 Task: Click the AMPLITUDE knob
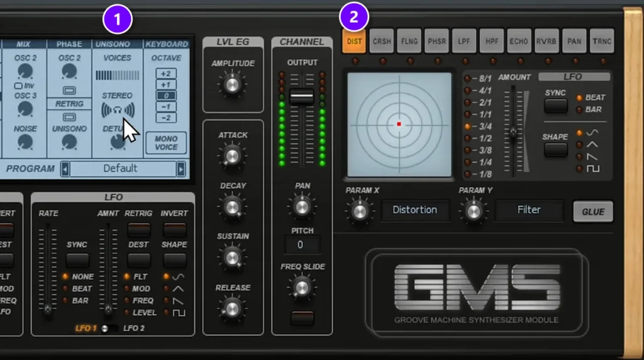(x=232, y=85)
